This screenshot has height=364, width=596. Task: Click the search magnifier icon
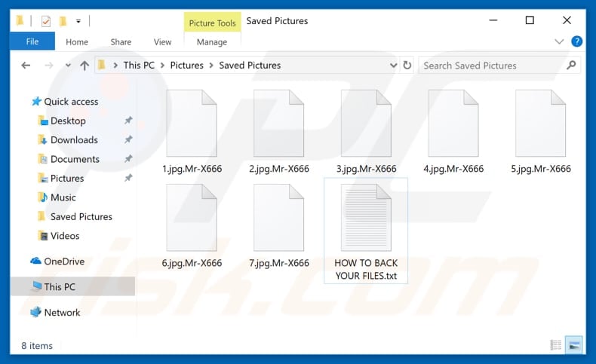pos(571,66)
